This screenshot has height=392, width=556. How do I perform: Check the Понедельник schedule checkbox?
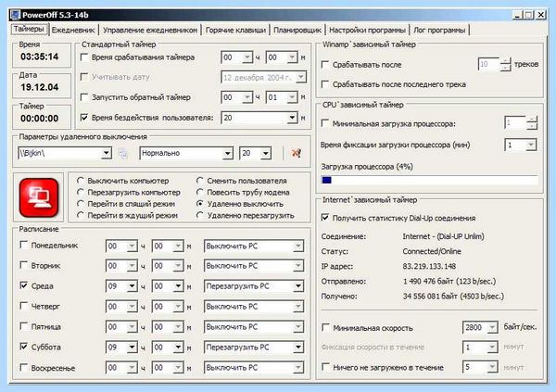click(24, 246)
